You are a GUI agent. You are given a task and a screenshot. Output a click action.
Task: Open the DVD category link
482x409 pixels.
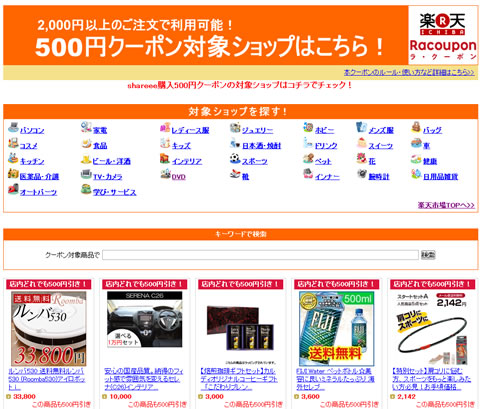click(x=178, y=177)
